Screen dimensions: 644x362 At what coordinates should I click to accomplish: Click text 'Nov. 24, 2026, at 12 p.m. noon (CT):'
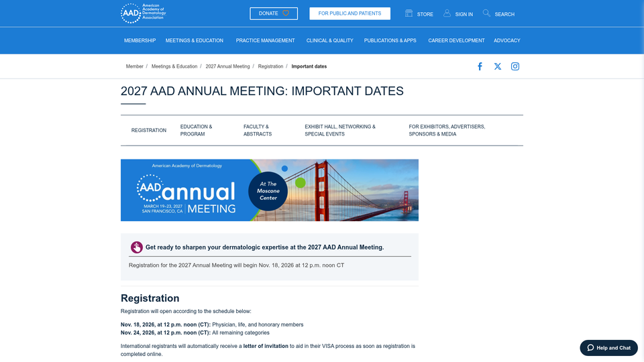point(166,333)
